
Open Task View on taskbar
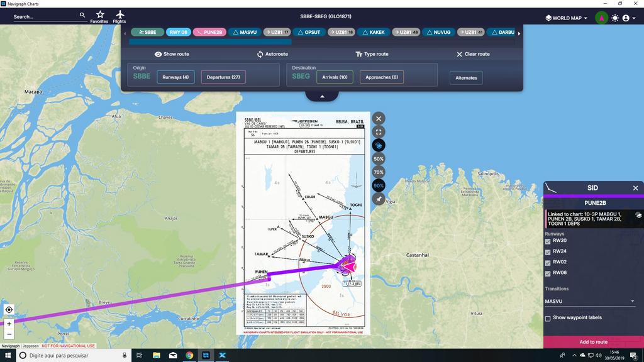tap(139, 356)
